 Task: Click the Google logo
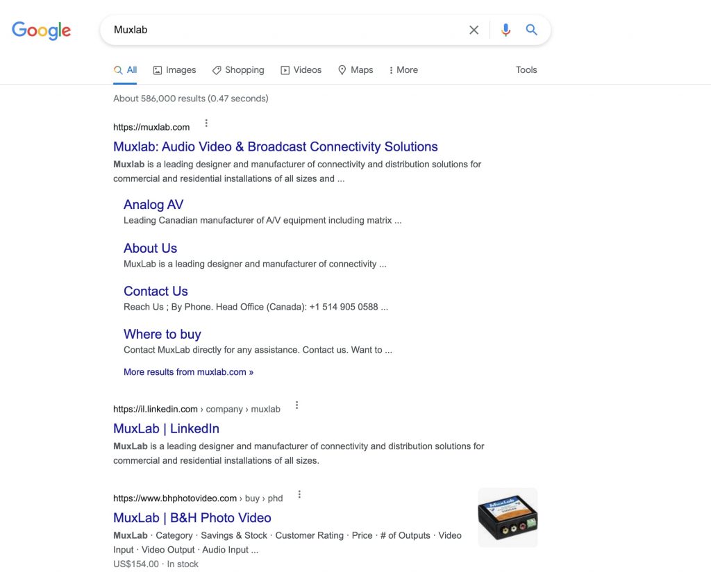(x=41, y=31)
